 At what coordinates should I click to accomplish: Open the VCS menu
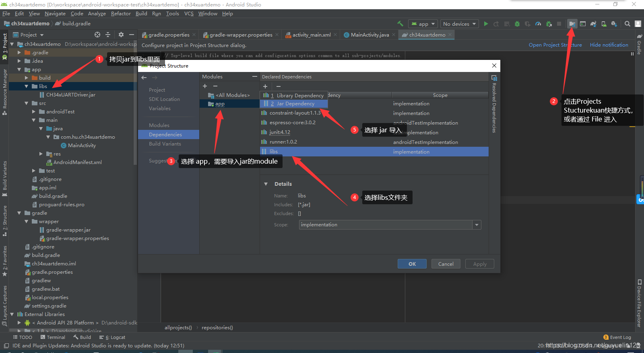[x=189, y=13]
